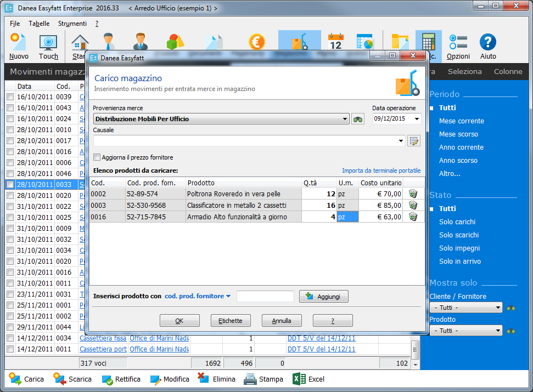Open the Touch toolbar icon
The image size is (533, 392).
click(48, 46)
